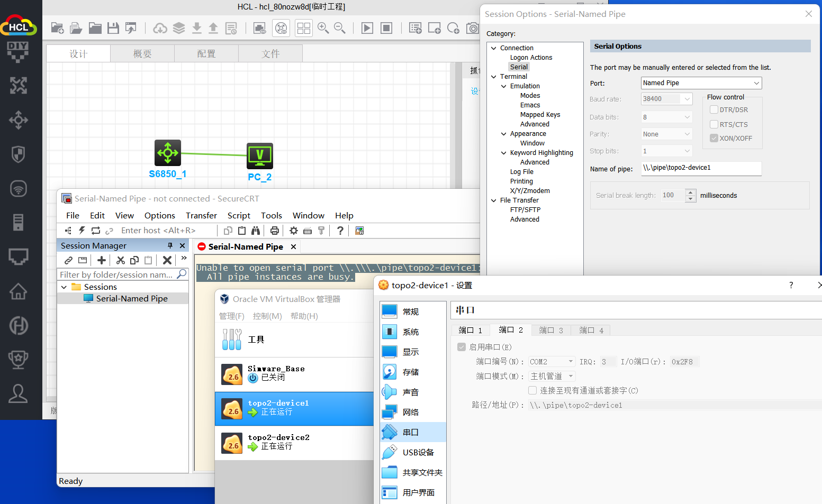
Task: Select FTP/SFTP in category tree
Action: tap(525, 210)
